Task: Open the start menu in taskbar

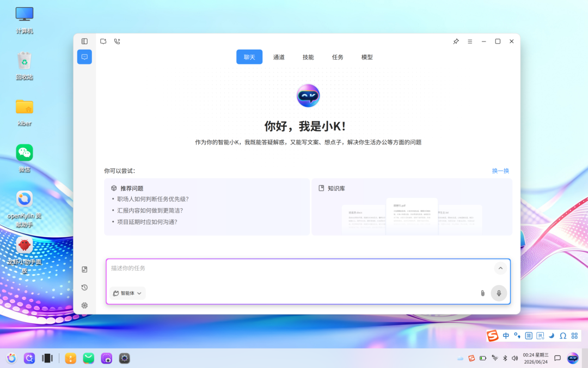Action: point(11,358)
